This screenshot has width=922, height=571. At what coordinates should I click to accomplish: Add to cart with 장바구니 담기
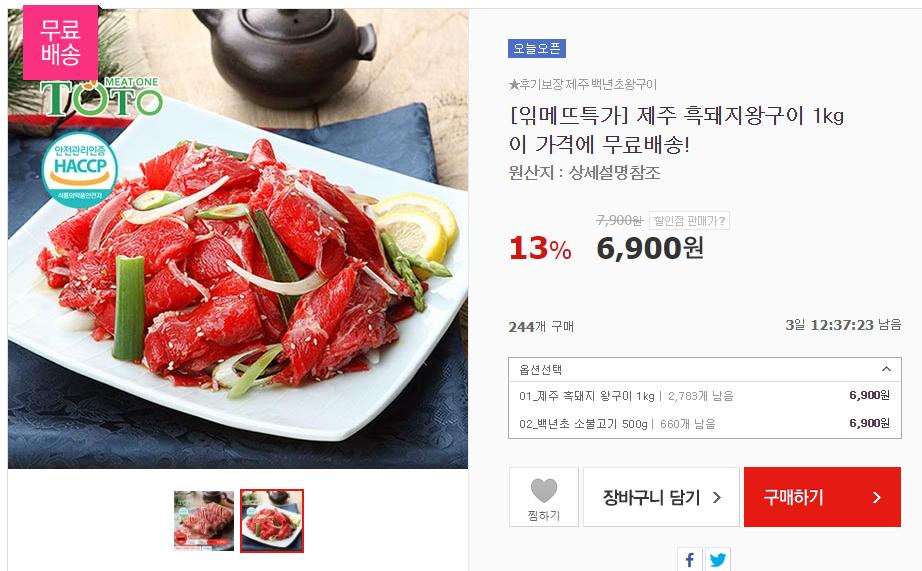pos(661,497)
